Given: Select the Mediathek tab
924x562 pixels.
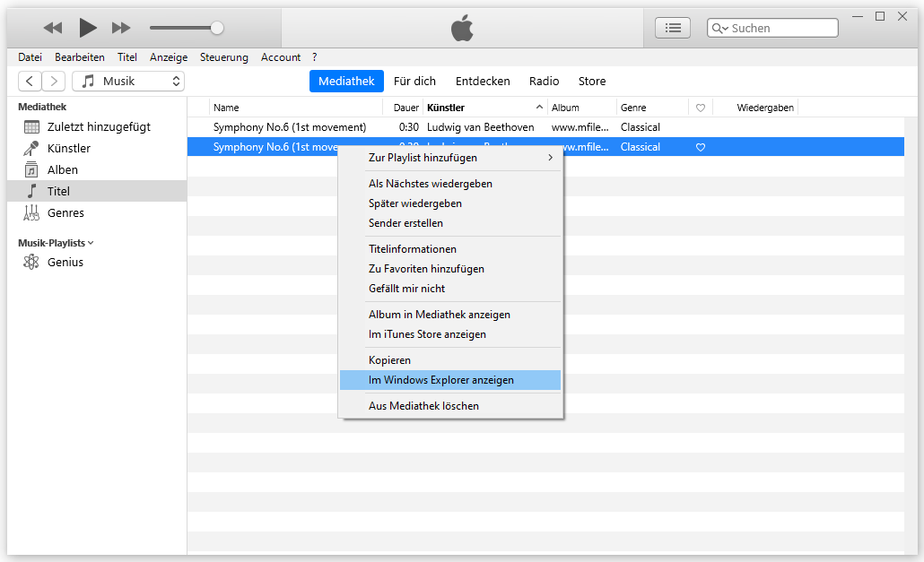Looking at the screenshot, I should coord(346,82).
